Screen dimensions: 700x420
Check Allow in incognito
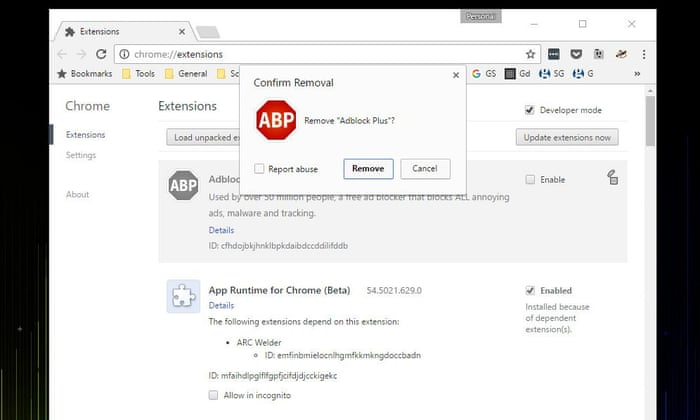(x=213, y=395)
